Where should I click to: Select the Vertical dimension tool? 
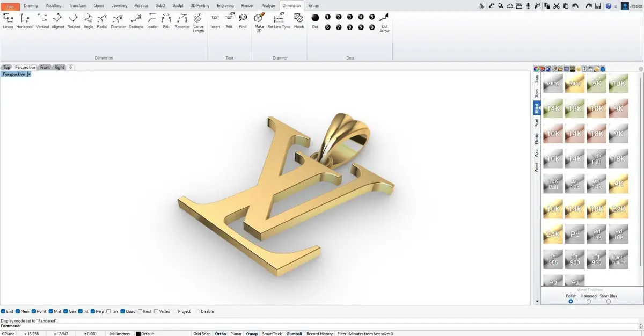tap(42, 21)
